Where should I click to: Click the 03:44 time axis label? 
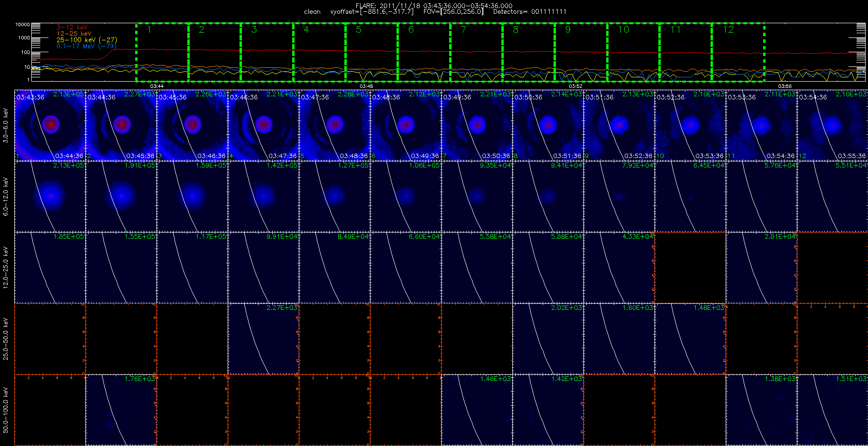(x=157, y=86)
